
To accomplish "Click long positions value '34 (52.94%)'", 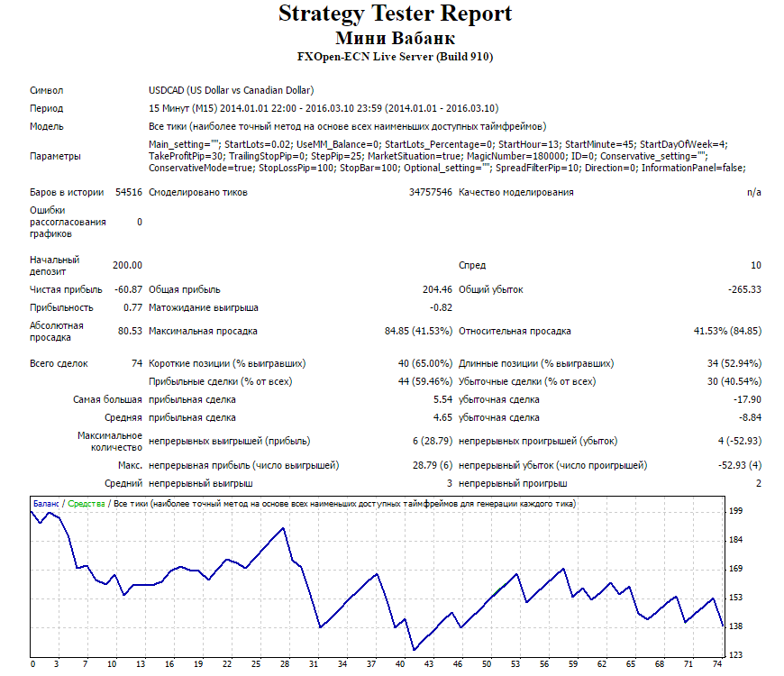I will point(734,363).
